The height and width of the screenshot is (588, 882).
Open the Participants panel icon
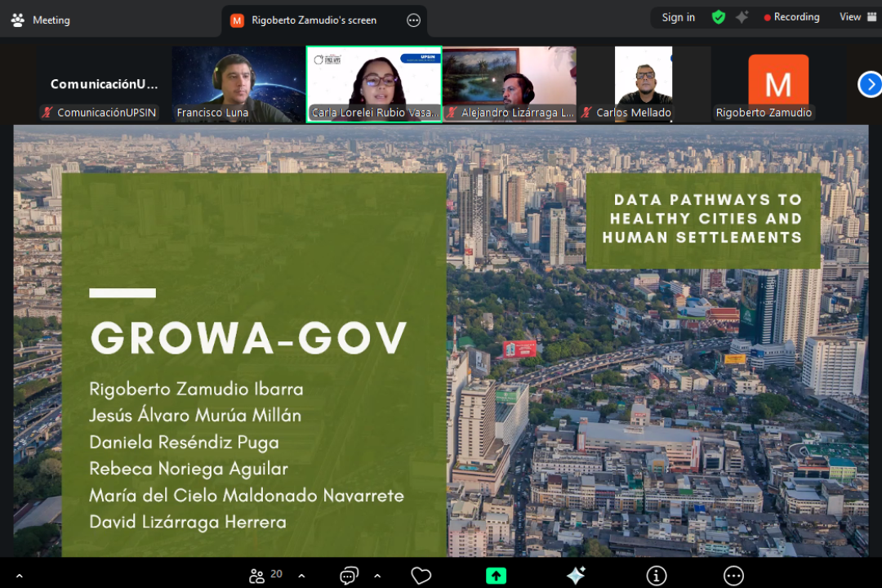pos(257,576)
